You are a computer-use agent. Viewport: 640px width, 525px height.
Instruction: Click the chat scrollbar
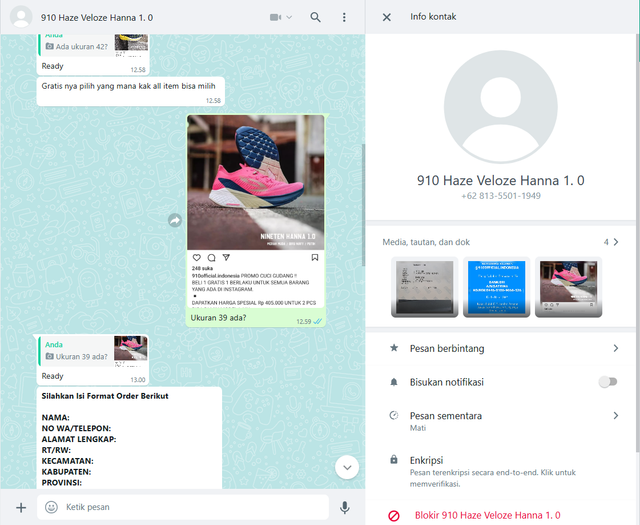click(363, 204)
